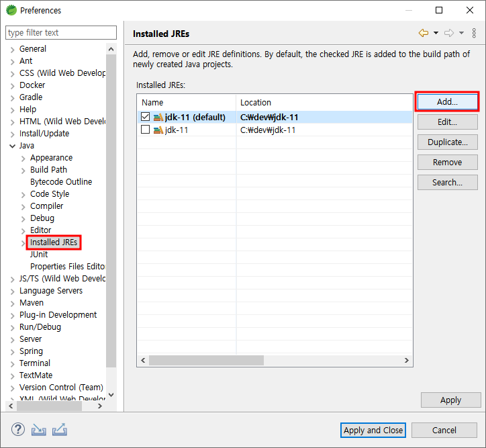Expand the Spring tree node
Screen dimensions: 486x448
pos(12,352)
